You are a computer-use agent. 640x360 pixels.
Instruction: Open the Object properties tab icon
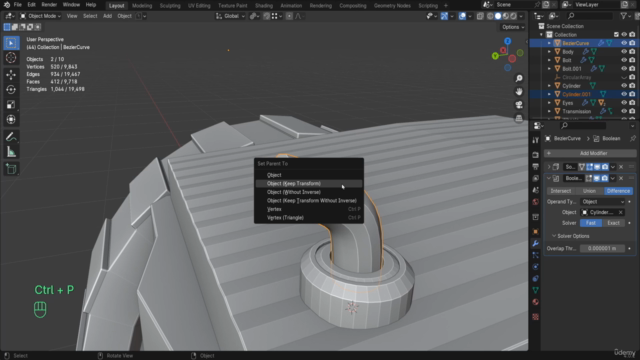click(x=536, y=231)
